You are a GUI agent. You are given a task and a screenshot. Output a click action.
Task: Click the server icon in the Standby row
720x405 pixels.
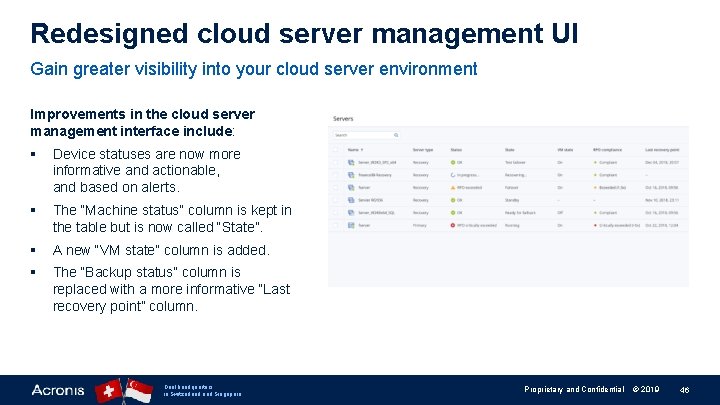[351, 200]
